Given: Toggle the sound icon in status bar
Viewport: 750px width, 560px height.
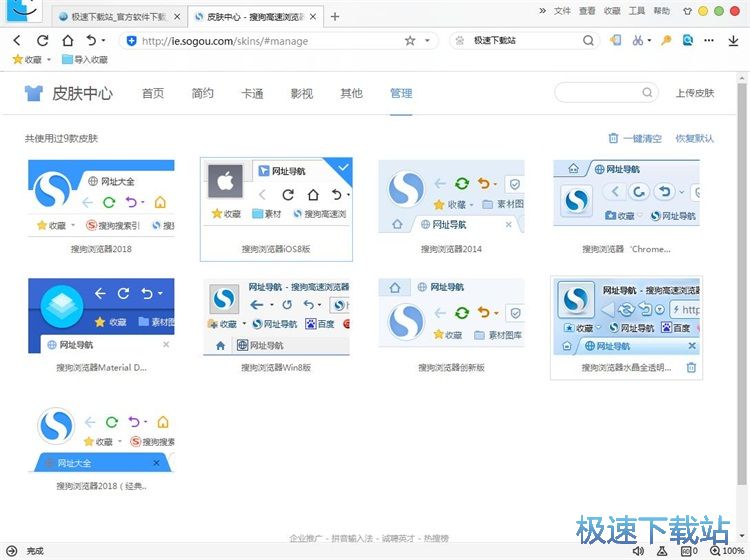Looking at the screenshot, I should 638,551.
